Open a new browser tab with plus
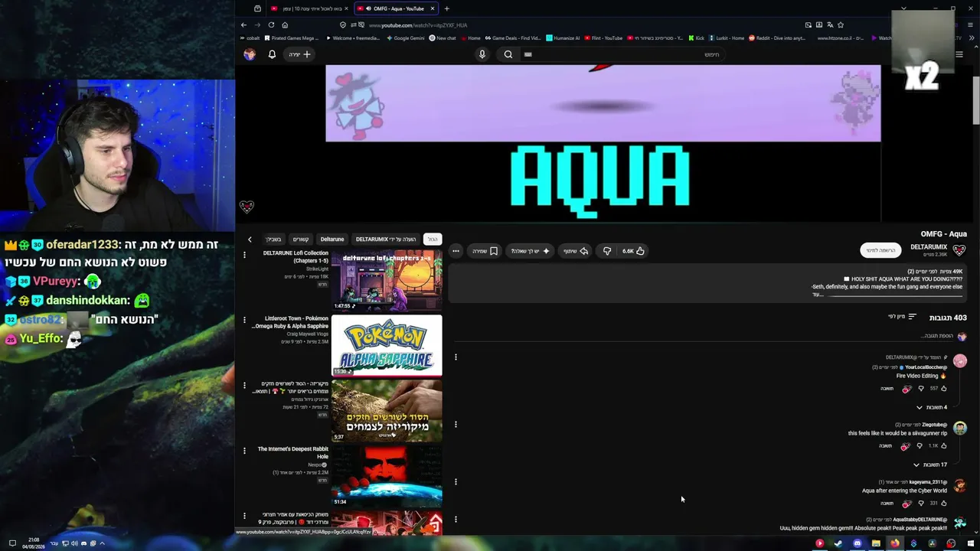Image resolution: width=980 pixels, height=551 pixels. [x=447, y=8]
